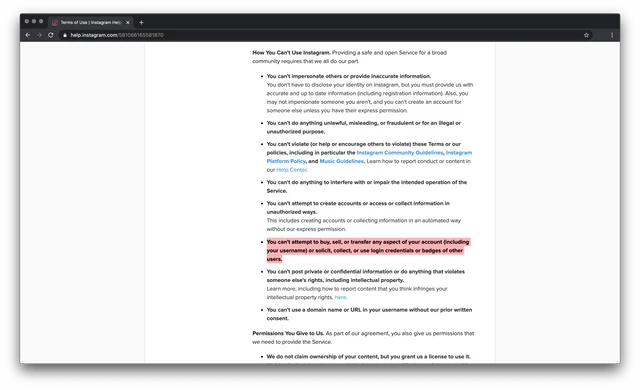Click the 'How You Can't Use Instagram' heading

[291, 53]
